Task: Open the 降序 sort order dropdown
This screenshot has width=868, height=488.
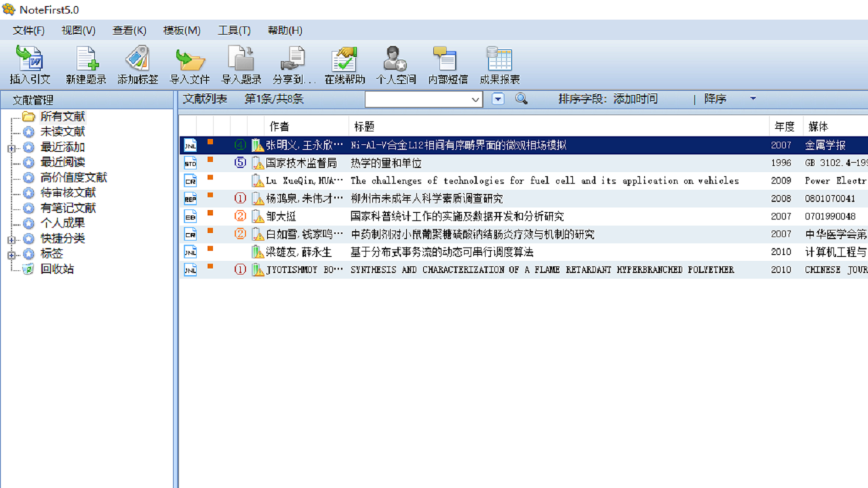Action: pyautogui.click(x=753, y=99)
